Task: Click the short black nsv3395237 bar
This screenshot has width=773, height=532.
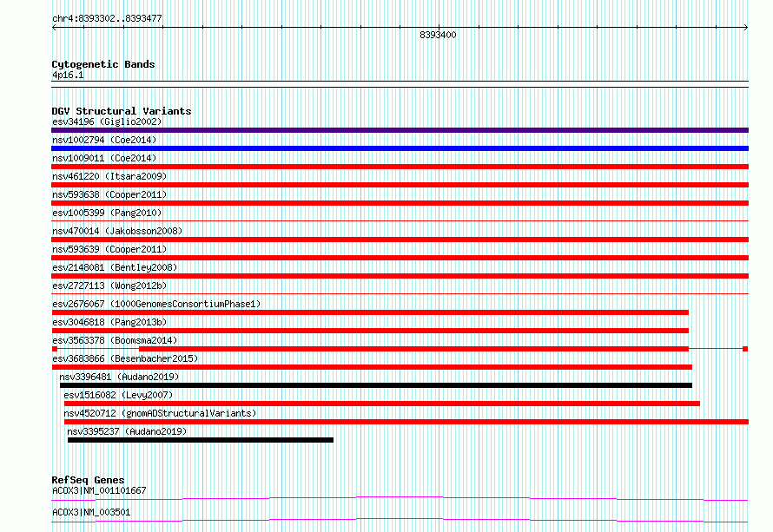Action: tap(201, 440)
